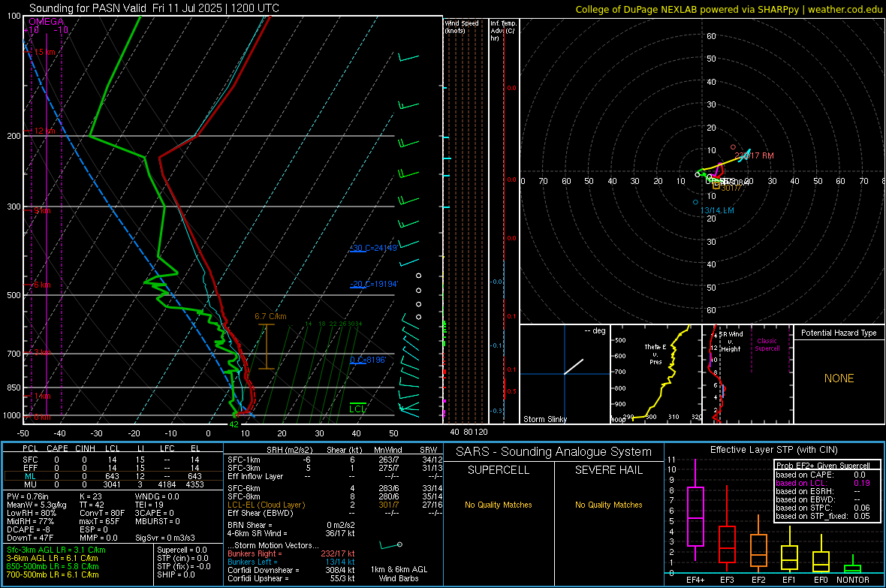Select the 15 km height marker
The width and height of the screenshot is (886, 588).
(x=44, y=52)
